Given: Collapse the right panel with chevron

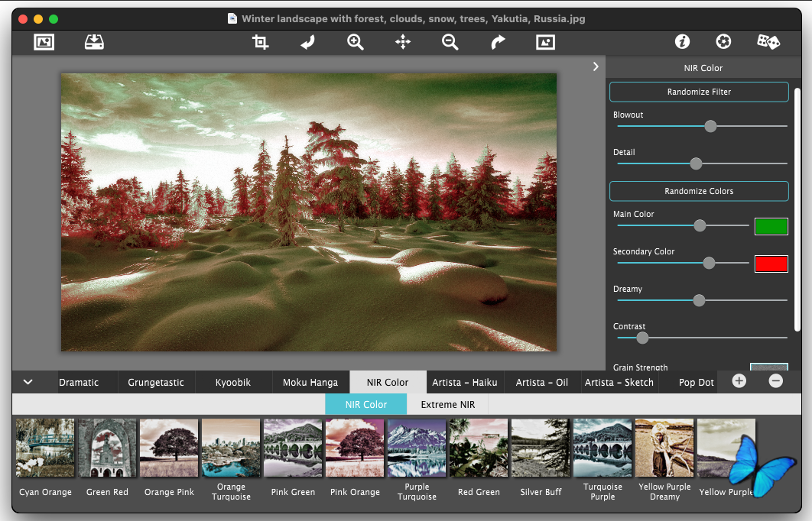Looking at the screenshot, I should tap(596, 67).
